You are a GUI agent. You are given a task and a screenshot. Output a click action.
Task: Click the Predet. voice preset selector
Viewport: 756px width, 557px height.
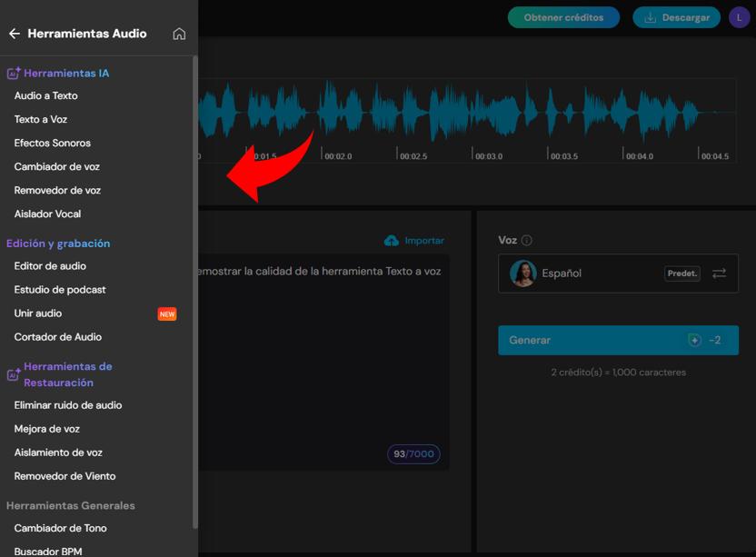(x=682, y=274)
